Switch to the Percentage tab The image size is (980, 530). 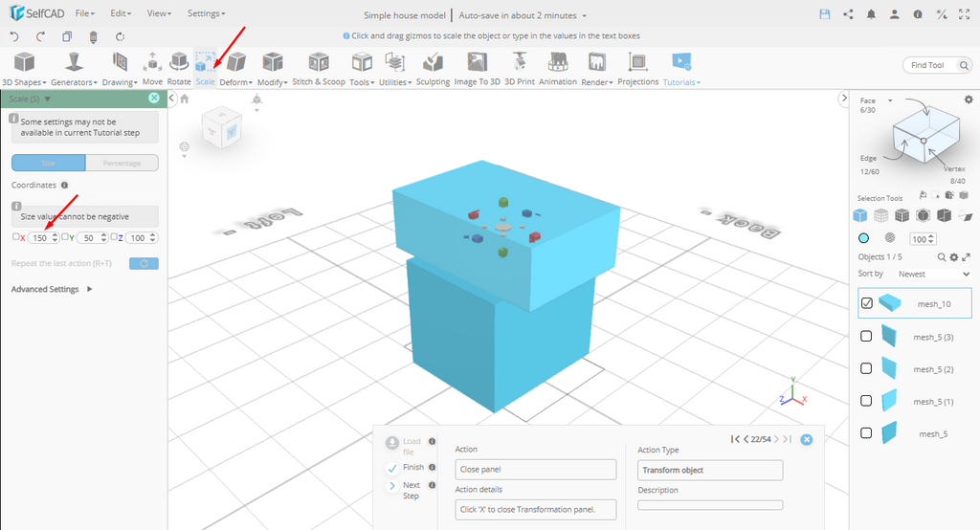click(x=122, y=164)
